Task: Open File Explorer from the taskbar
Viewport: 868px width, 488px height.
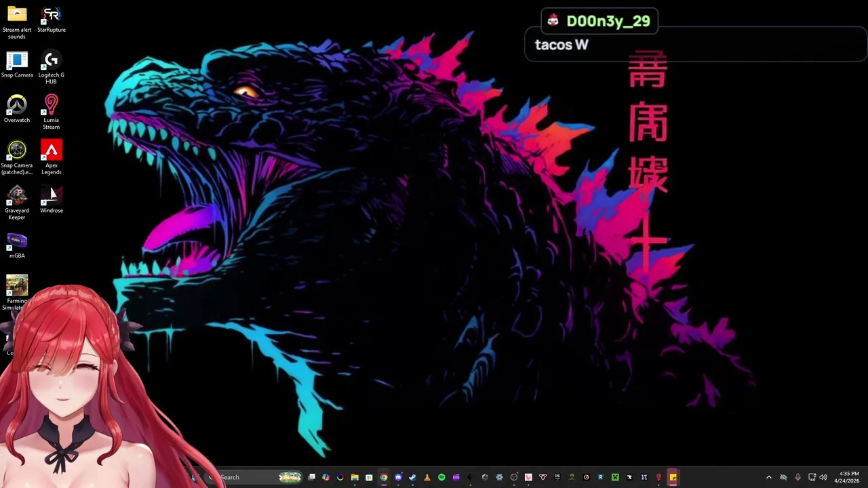Action: (x=355, y=477)
